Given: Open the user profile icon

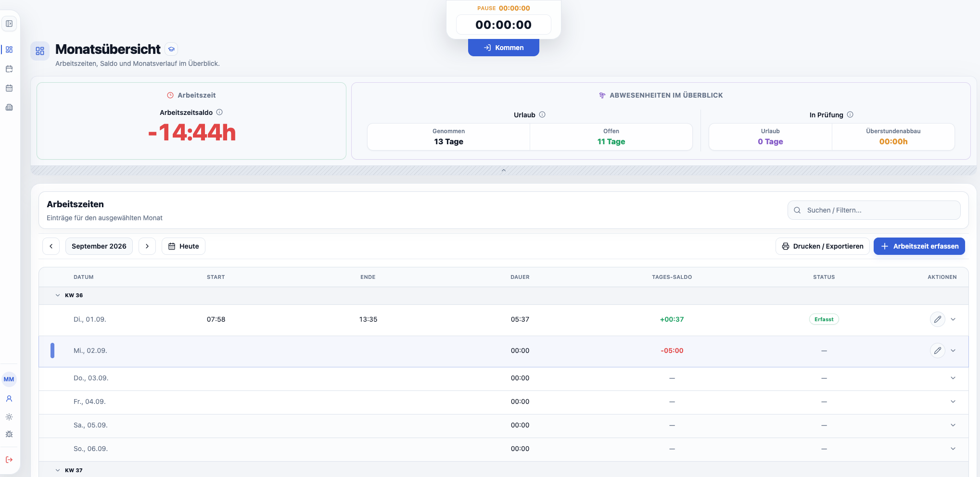Looking at the screenshot, I should (9, 399).
